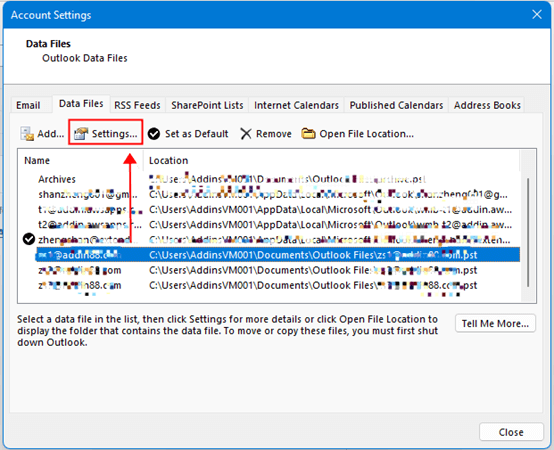This screenshot has width=554, height=450.
Task: Click the Open File Location folder icon
Action: coord(308,134)
